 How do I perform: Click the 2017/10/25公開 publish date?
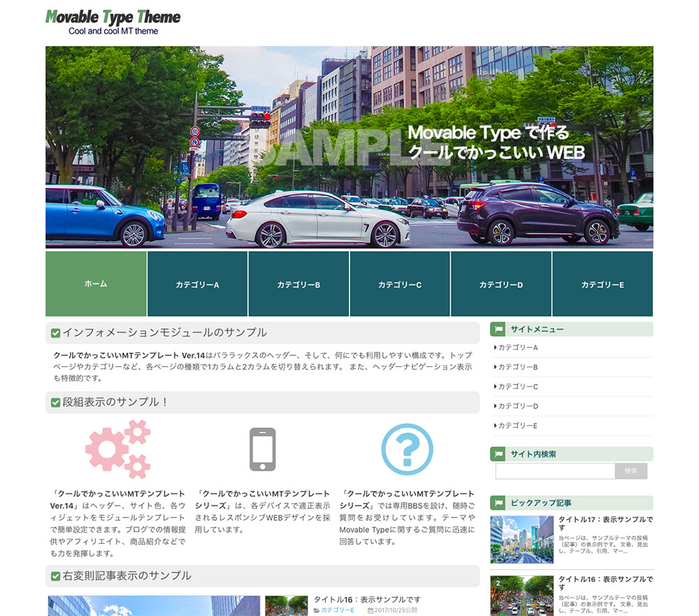(396, 610)
